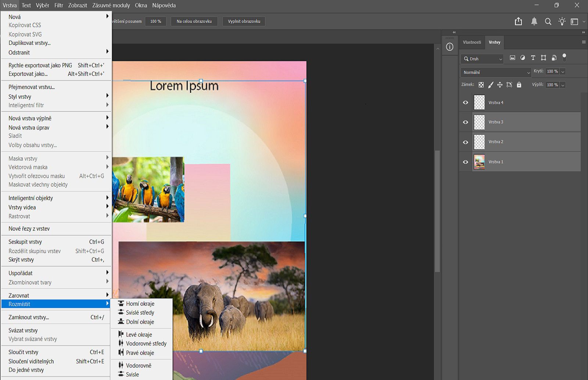
Task: Filter layers by text type icon
Action: click(x=533, y=58)
